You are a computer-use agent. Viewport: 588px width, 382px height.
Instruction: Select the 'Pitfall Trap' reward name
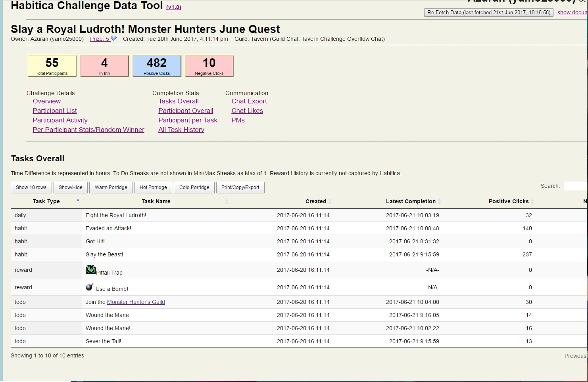pyautogui.click(x=109, y=273)
